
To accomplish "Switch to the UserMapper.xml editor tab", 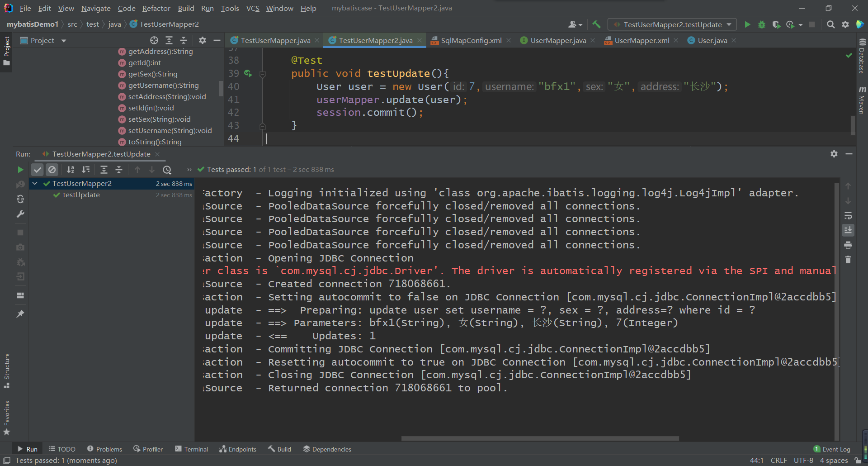I will [642, 41].
